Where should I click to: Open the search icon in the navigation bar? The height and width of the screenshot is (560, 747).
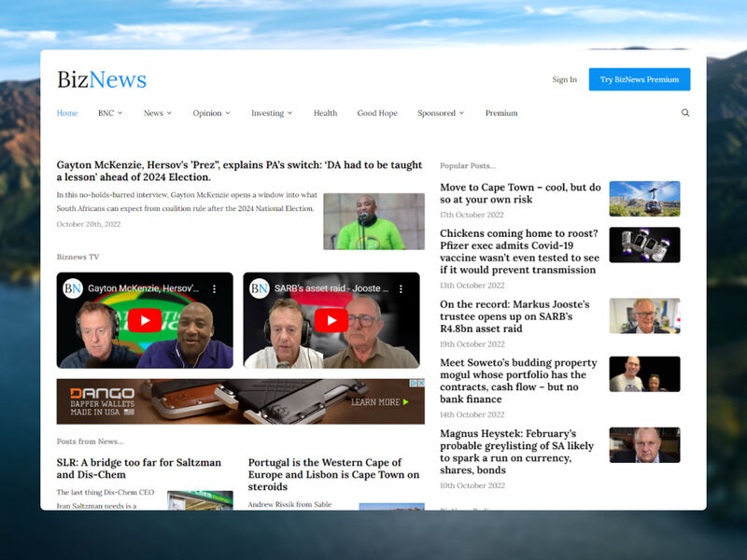coord(684,112)
